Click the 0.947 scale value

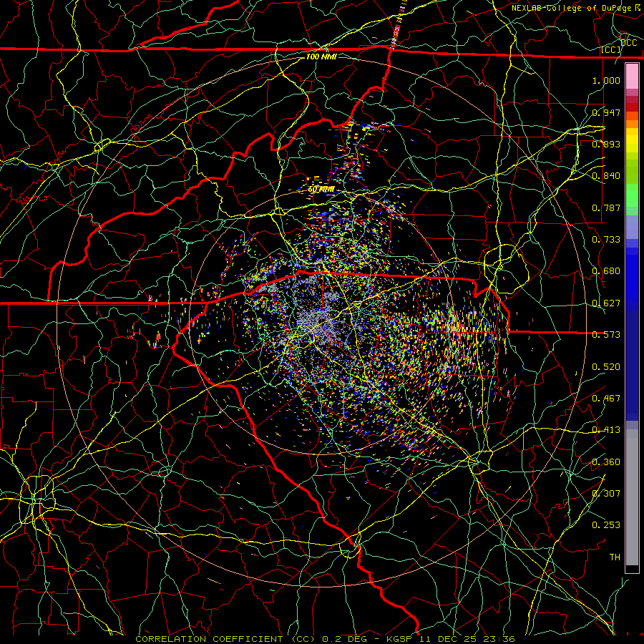[x=606, y=112]
